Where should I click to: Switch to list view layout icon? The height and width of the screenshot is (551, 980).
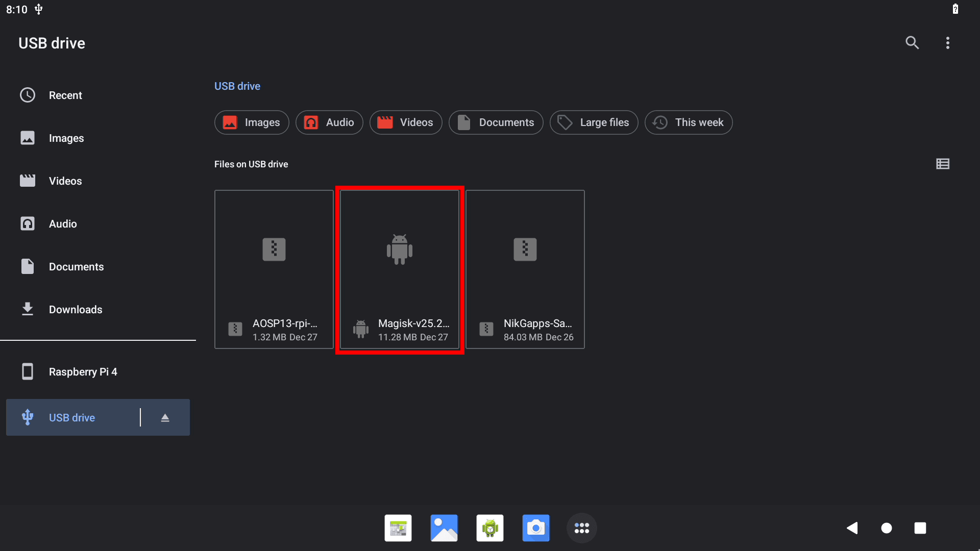point(943,164)
